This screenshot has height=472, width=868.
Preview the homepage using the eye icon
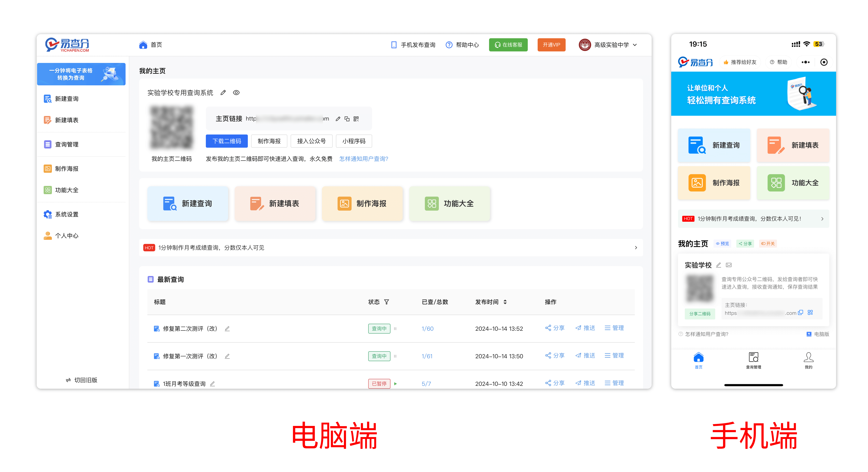point(236,93)
